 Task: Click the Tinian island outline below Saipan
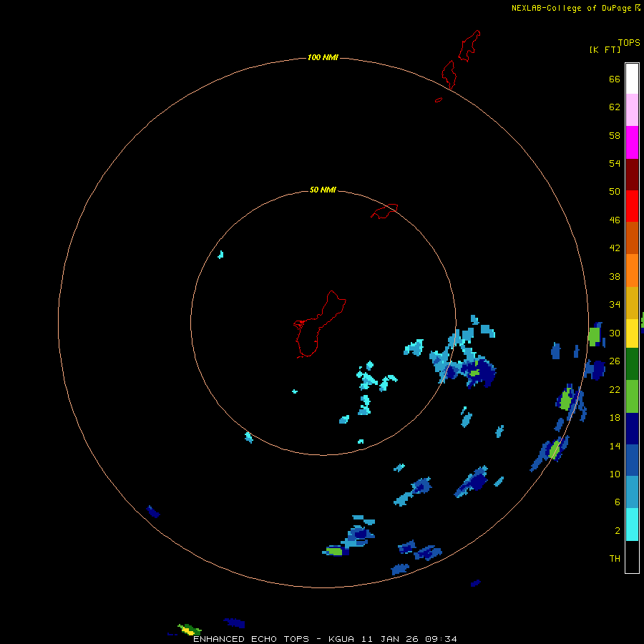click(x=449, y=74)
